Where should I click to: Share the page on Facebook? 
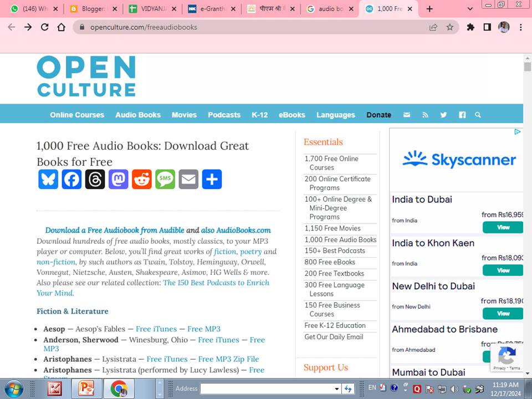[71, 179]
